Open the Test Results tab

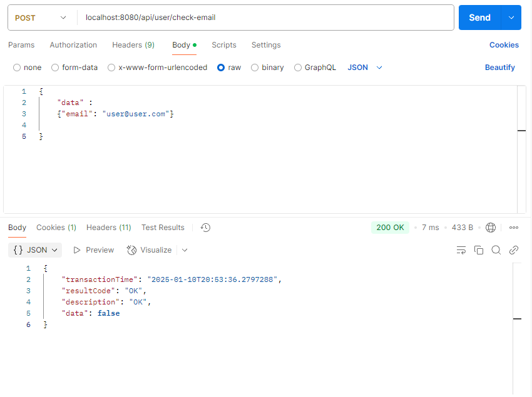pos(163,228)
